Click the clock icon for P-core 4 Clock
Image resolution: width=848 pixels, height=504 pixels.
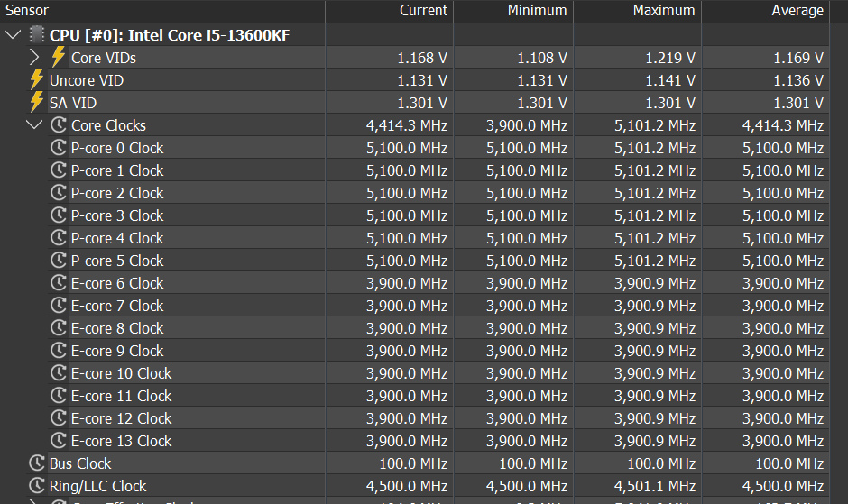point(59,237)
